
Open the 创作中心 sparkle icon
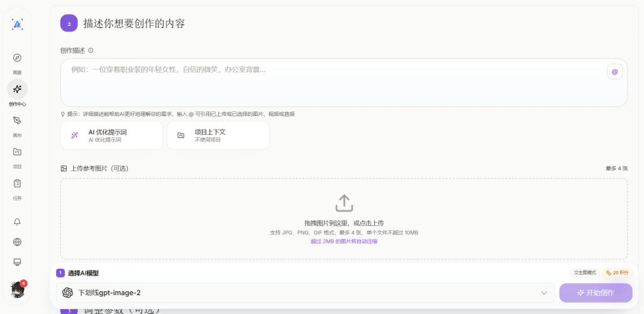tap(17, 89)
